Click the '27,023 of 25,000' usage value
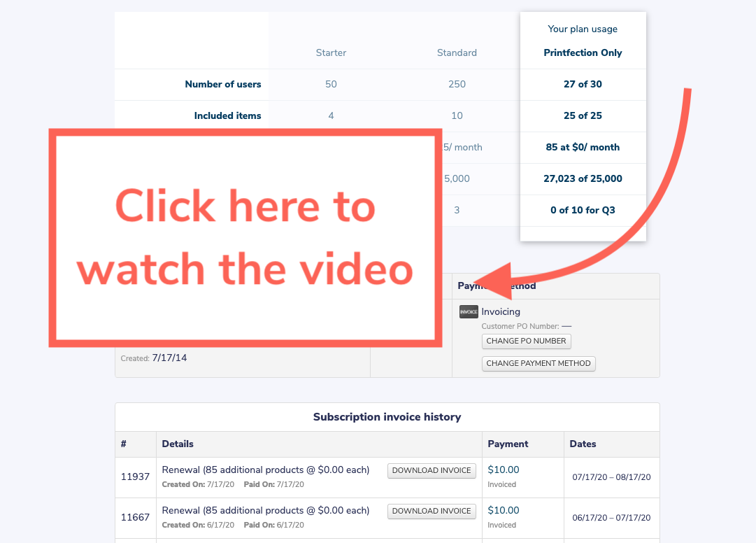Screen dimensions: 756x543 [583, 178]
